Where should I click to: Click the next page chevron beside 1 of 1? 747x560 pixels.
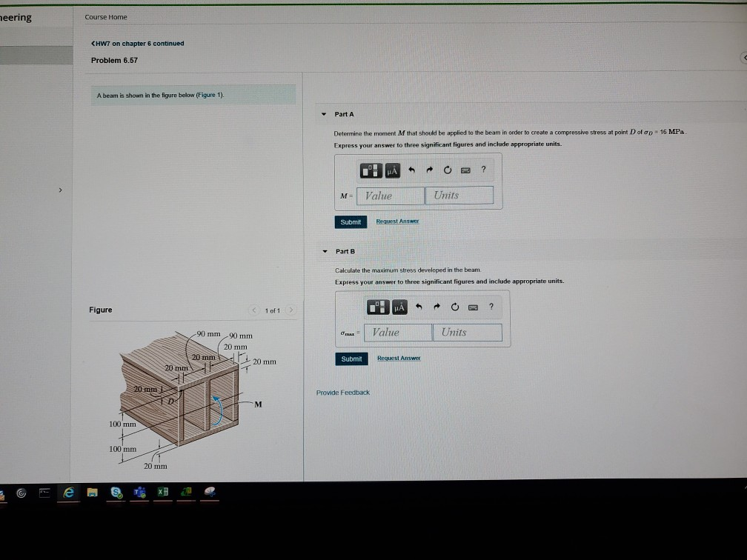pyautogui.click(x=290, y=311)
